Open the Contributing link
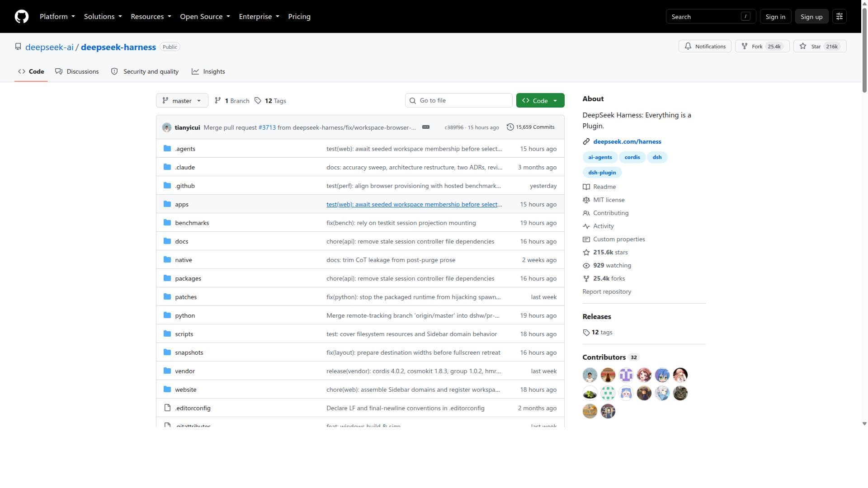 pos(606,213)
